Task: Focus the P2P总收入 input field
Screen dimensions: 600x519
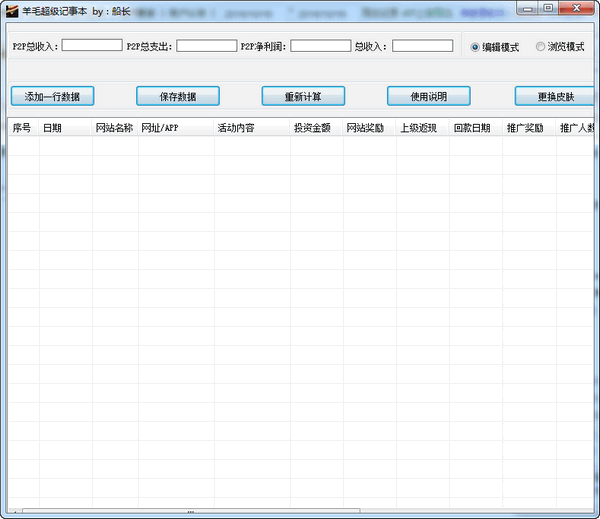Action: [92, 45]
